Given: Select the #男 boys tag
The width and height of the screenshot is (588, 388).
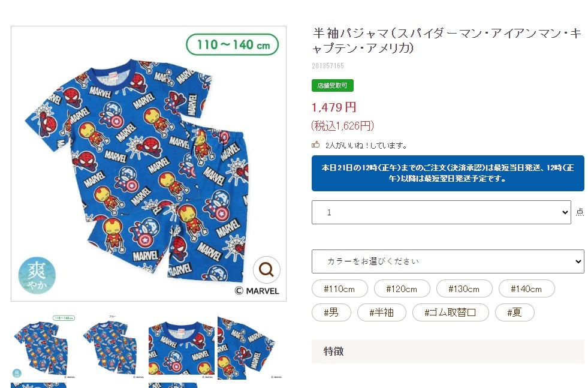Looking at the screenshot, I should click(x=331, y=312).
